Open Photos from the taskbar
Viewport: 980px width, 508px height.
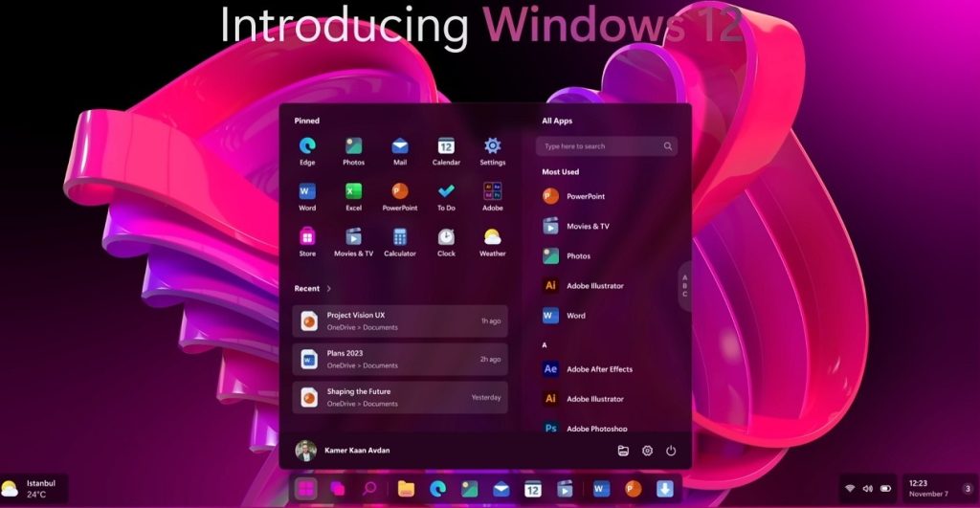tap(469, 489)
